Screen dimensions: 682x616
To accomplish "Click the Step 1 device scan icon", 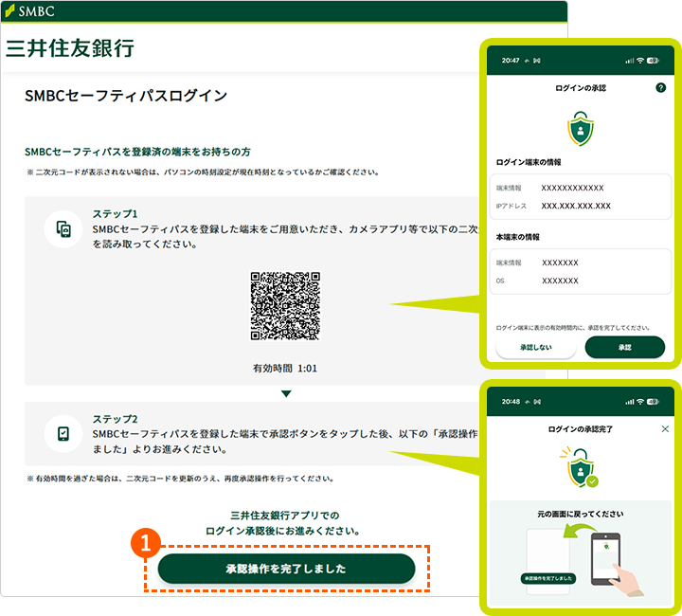I will pyautogui.click(x=63, y=228).
